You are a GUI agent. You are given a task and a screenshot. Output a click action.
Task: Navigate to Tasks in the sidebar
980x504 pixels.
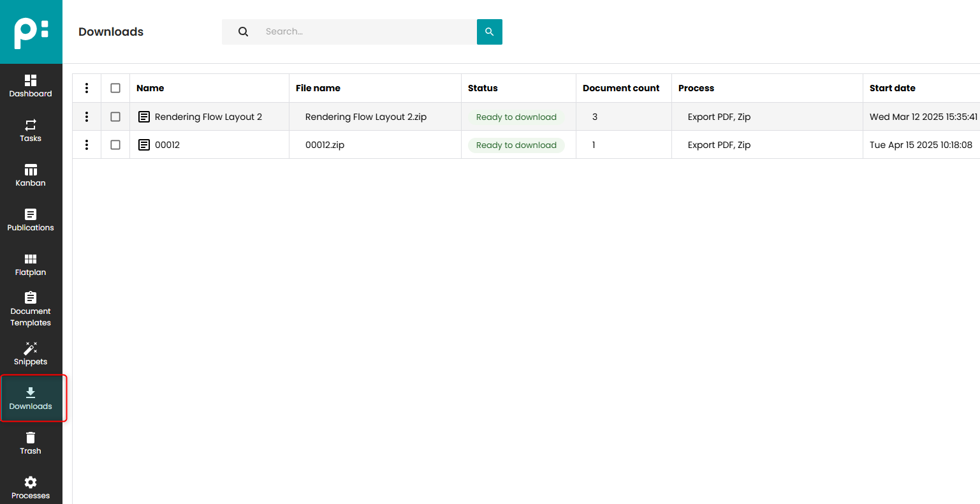pos(30,131)
